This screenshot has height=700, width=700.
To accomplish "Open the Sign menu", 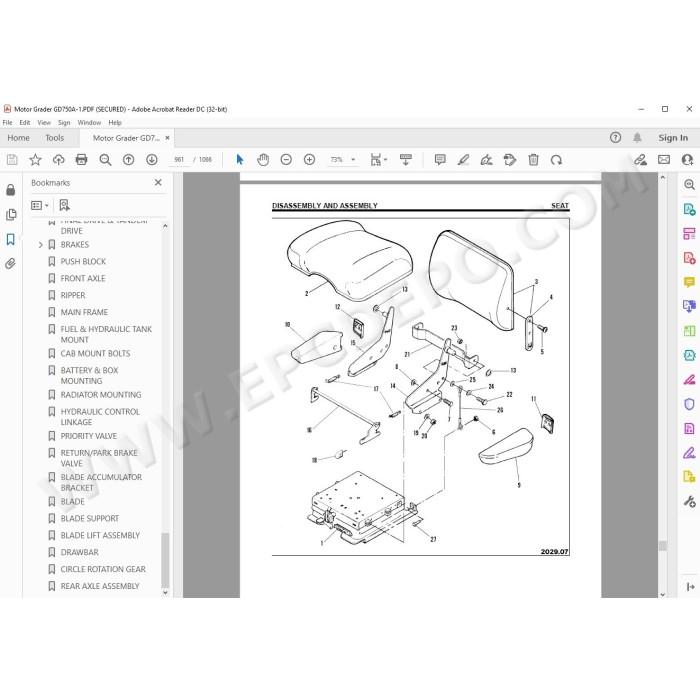I will [64, 122].
